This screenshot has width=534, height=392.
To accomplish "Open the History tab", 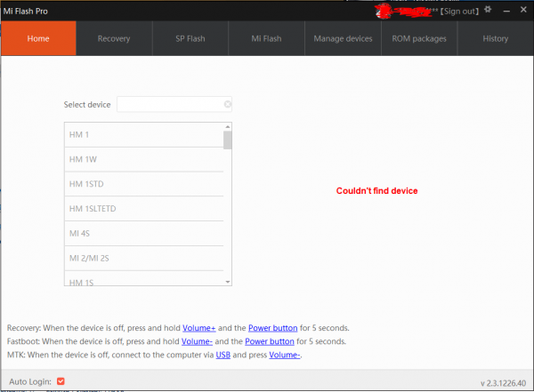I will (496, 38).
